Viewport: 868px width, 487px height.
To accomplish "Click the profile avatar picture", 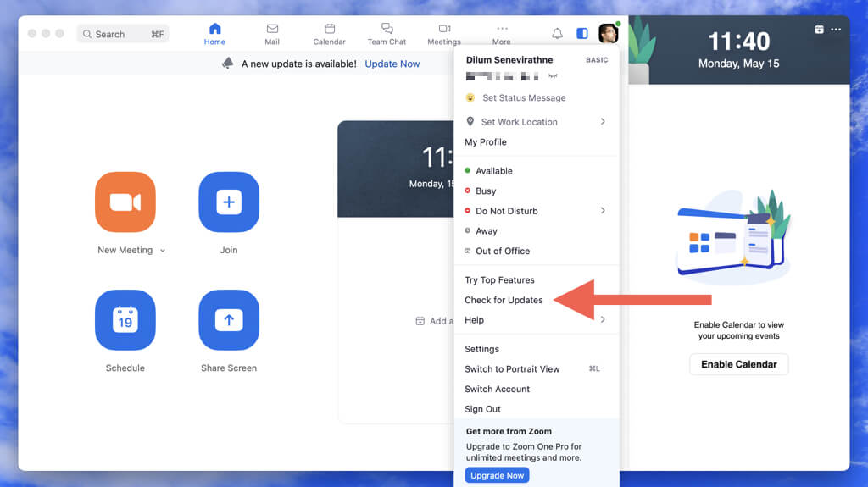I will click(608, 34).
